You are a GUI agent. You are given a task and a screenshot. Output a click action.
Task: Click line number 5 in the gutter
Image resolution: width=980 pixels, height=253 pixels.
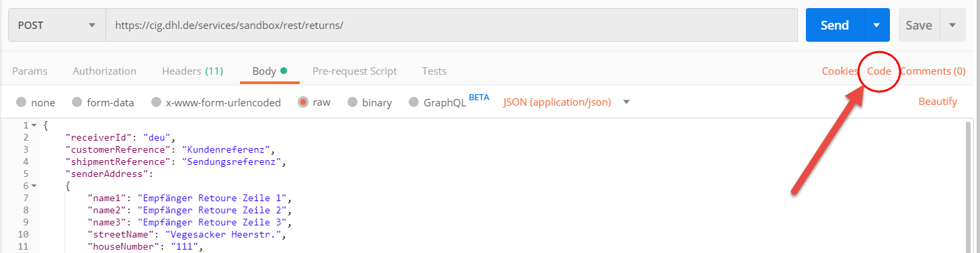[26, 174]
